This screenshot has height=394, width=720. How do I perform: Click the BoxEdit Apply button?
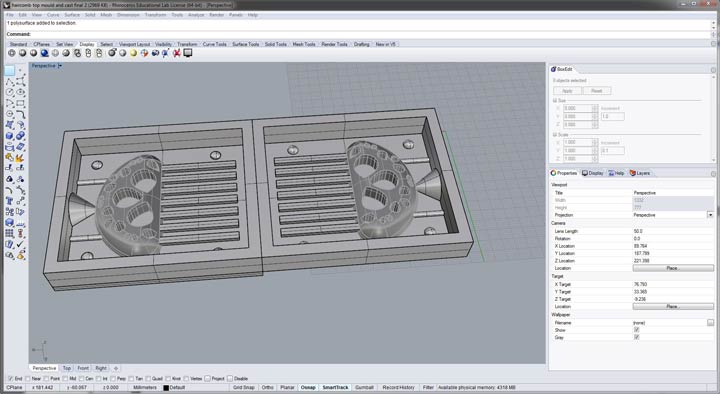tap(567, 90)
